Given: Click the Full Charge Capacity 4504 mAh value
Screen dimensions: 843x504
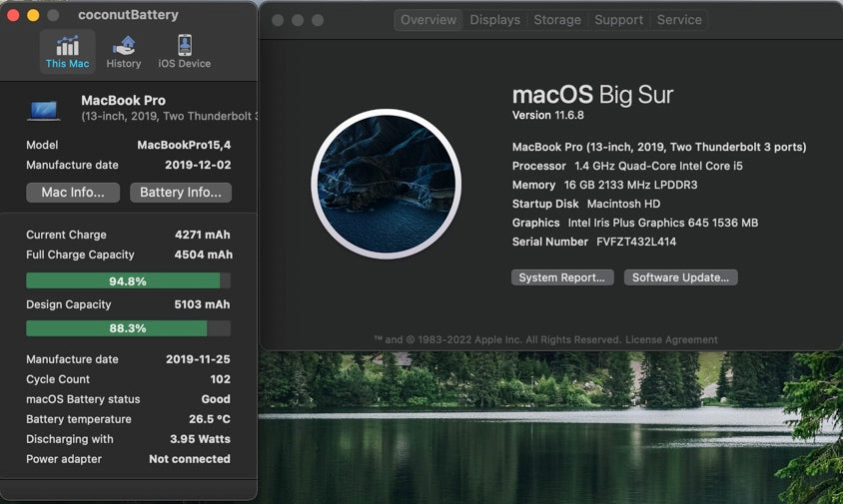Looking at the screenshot, I should (x=203, y=254).
